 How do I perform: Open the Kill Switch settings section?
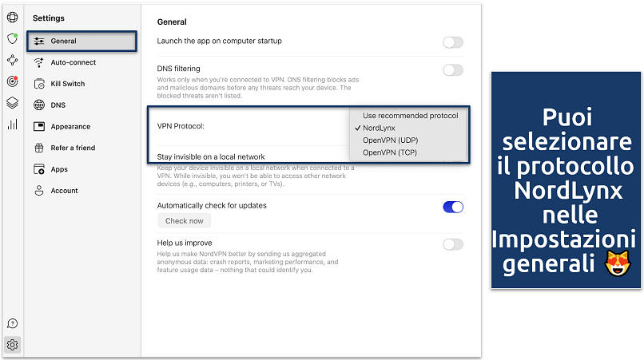68,84
